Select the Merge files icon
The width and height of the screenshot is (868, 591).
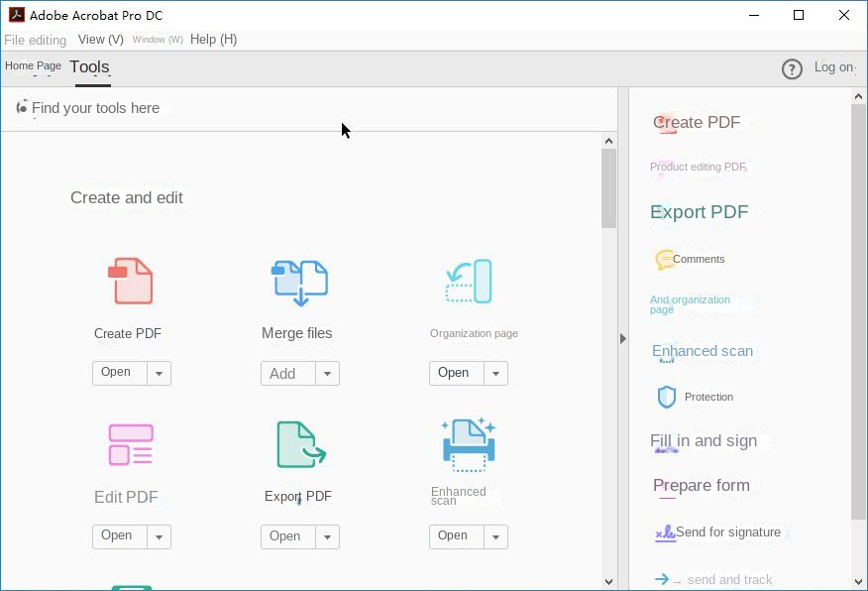[x=299, y=283]
